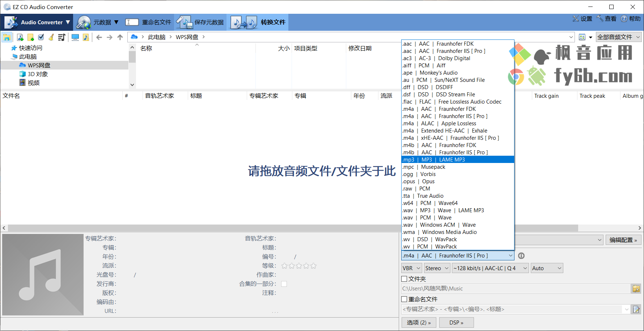Toggle the folder browser panel icon
Viewport: 644px width, 331px height.
pyautogui.click(x=7, y=37)
